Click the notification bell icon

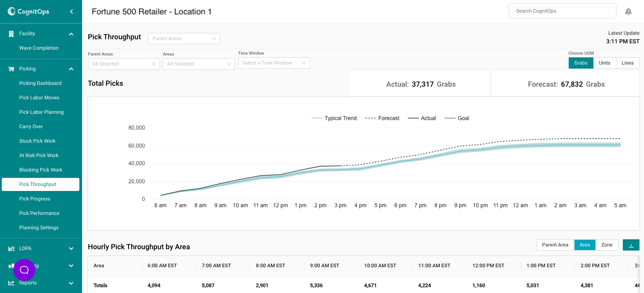628,11
